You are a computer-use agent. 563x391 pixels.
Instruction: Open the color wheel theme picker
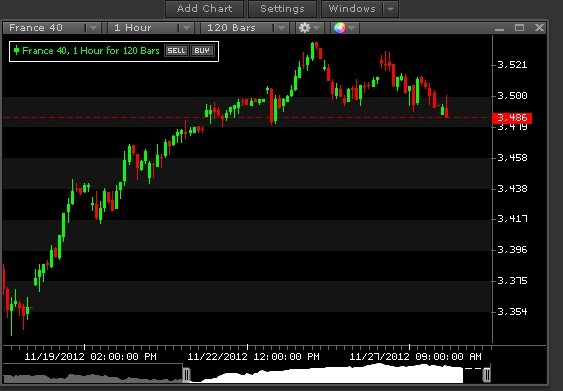[x=344, y=28]
